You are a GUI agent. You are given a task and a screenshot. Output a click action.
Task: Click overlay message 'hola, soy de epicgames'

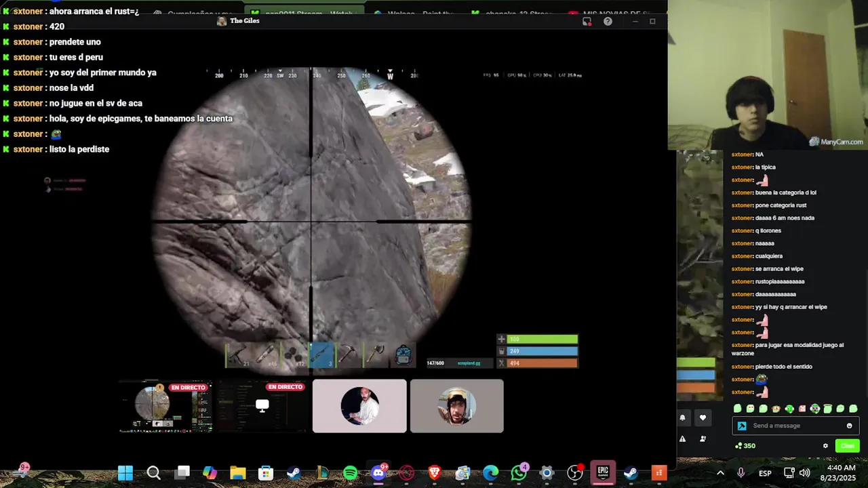tap(141, 119)
